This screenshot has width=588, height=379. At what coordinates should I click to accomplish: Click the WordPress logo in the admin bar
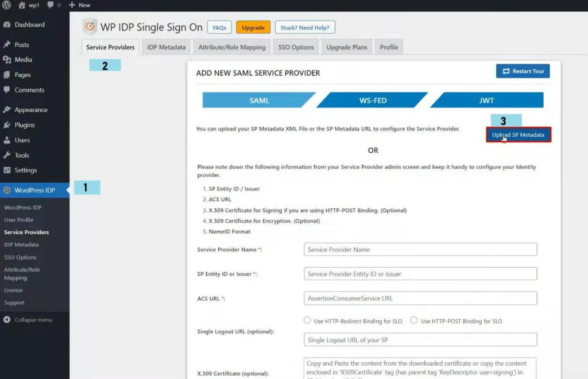click(x=6, y=5)
